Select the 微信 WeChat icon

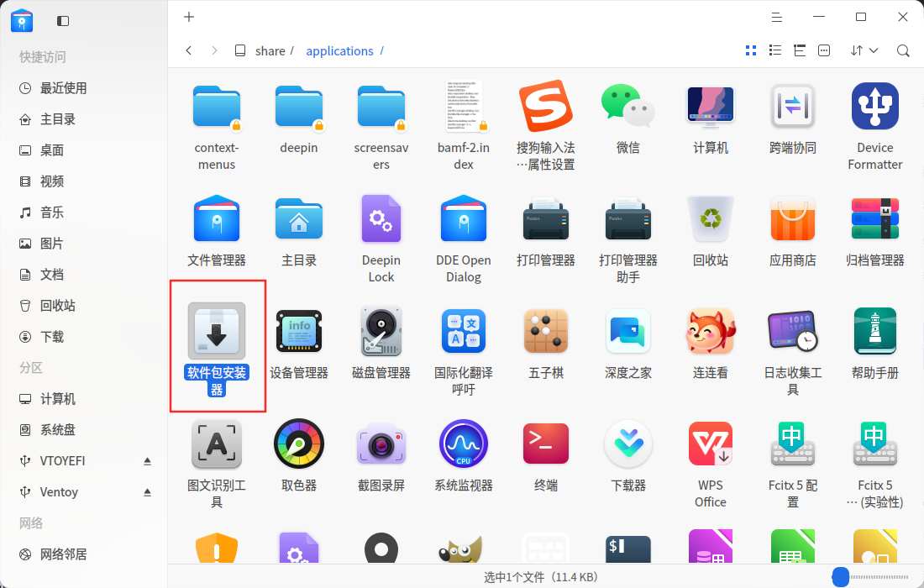coord(628,107)
